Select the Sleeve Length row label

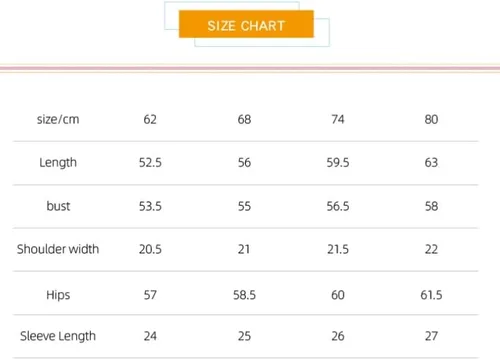pyautogui.click(x=58, y=336)
